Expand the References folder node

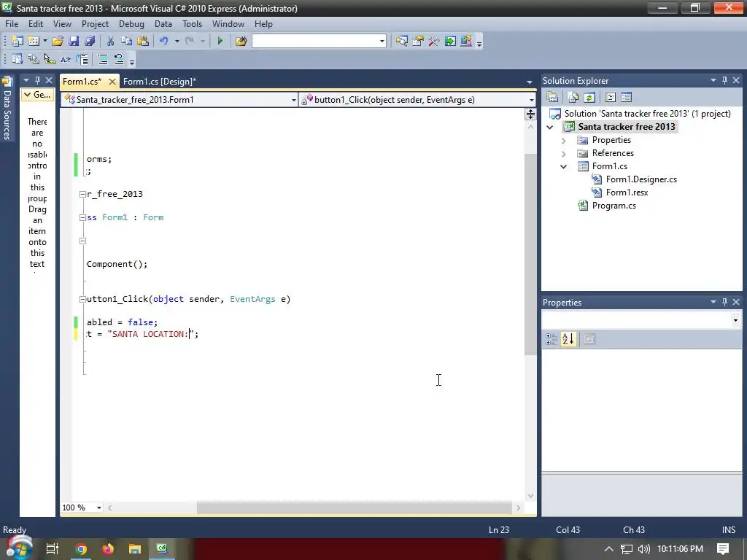click(x=564, y=153)
